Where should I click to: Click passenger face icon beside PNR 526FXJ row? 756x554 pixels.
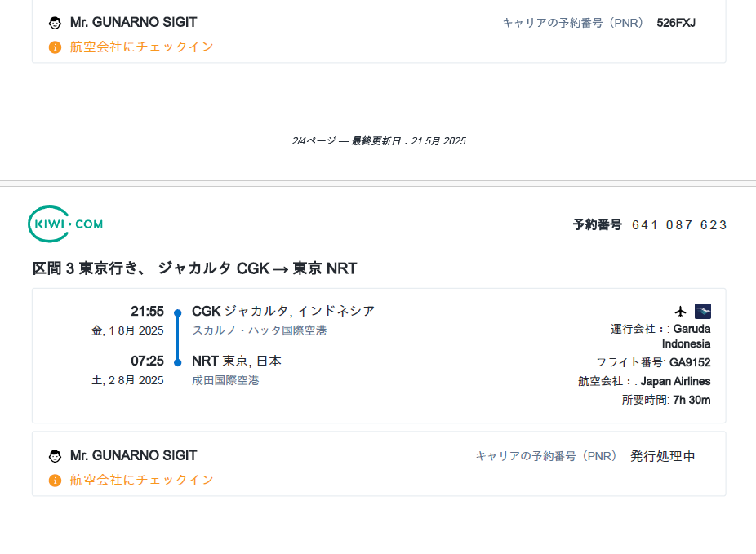point(55,23)
